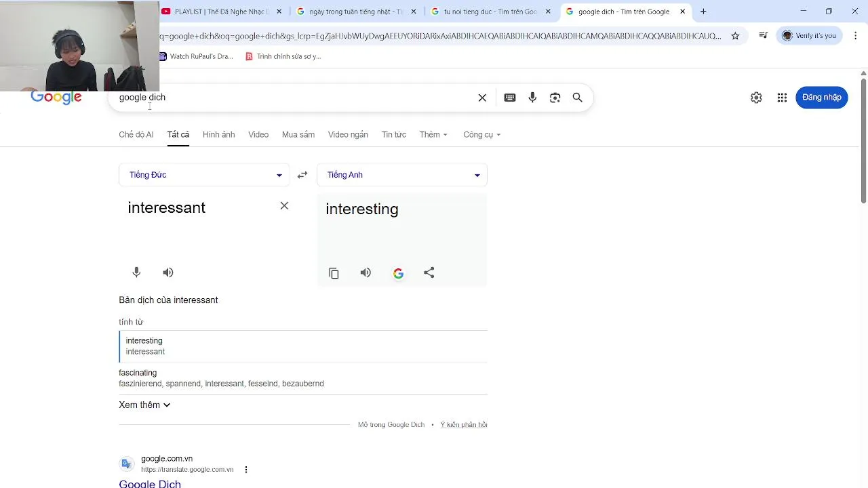Expand Xem thêm translations
The height and width of the screenshot is (488, 868).
tap(144, 405)
